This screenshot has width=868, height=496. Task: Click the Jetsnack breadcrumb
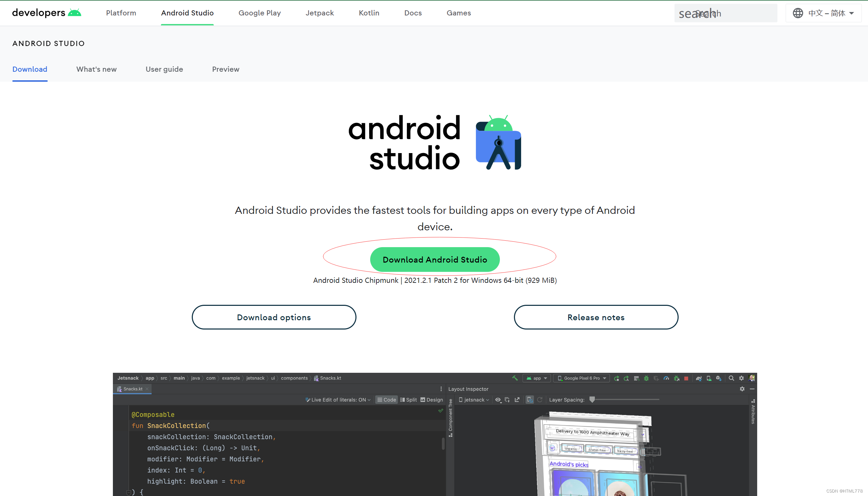(128, 378)
